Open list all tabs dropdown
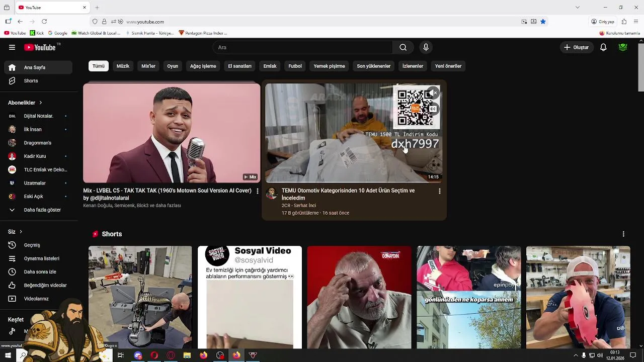This screenshot has width=644, height=362. coord(578,7)
